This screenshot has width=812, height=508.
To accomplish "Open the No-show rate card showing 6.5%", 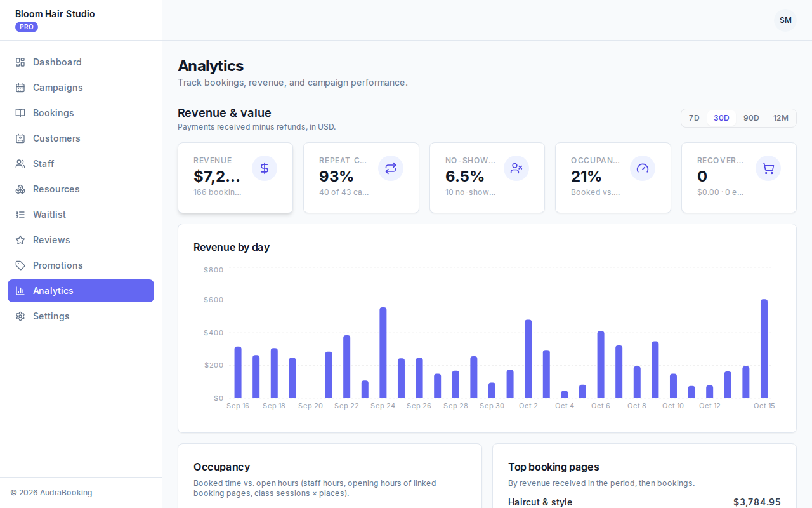I will pos(487,178).
